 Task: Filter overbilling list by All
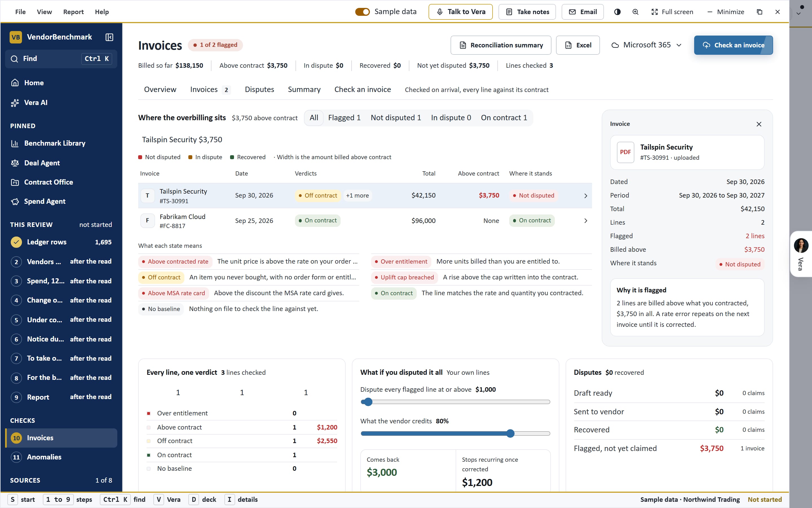[x=314, y=118]
